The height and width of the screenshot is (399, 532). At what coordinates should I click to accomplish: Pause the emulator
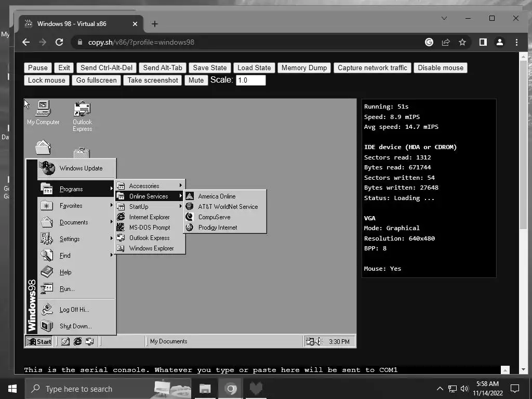pos(37,68)
